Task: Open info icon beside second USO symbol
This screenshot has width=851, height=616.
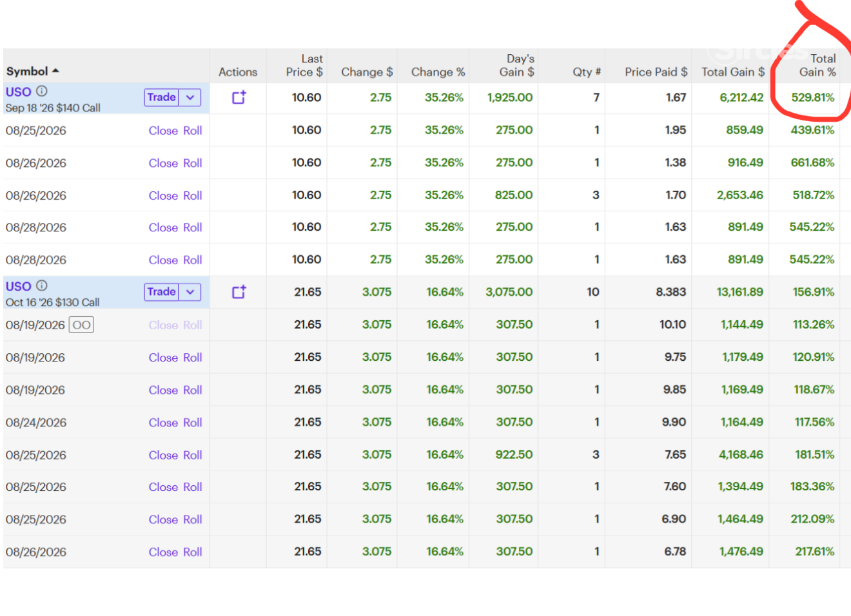Action: coord(42,285)
